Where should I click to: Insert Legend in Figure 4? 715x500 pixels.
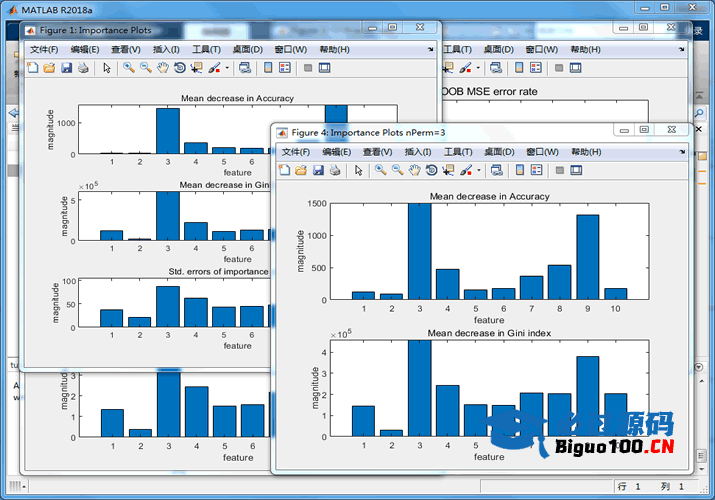coord(537,170)
